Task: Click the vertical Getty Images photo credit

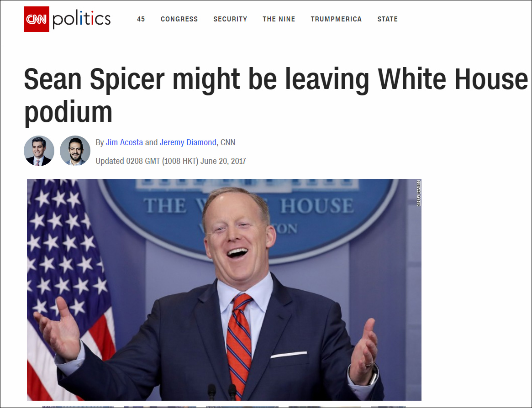Action: pyautogui.click(x=419, y=194)
